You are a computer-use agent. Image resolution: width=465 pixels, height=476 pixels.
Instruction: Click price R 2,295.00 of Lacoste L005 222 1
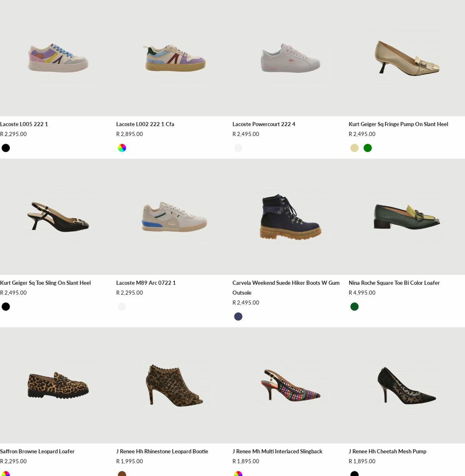click(13, 134)
